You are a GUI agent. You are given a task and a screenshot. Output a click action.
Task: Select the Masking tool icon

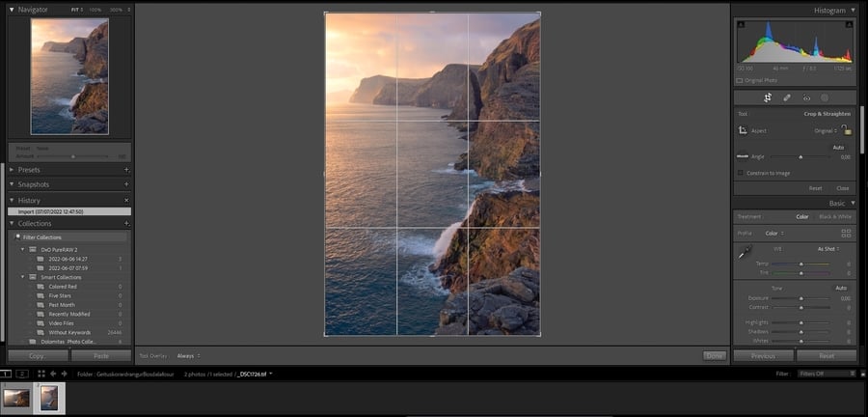[825, 97]
